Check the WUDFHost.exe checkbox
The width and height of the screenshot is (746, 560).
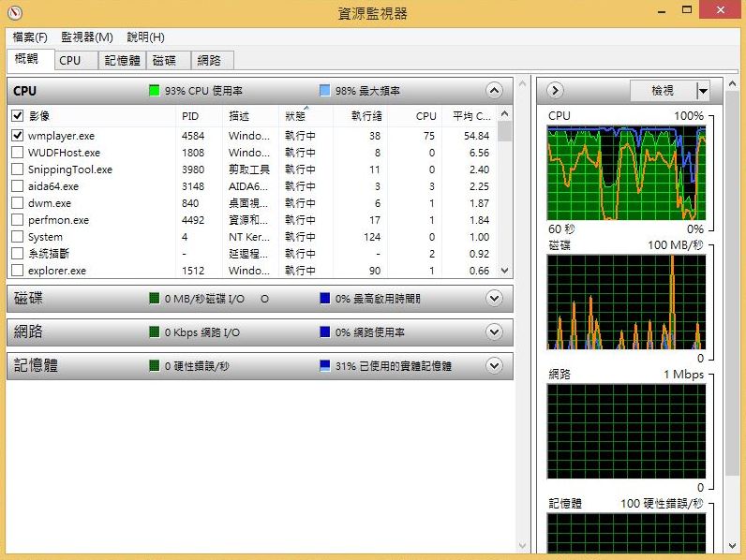[x=18, y=152]
